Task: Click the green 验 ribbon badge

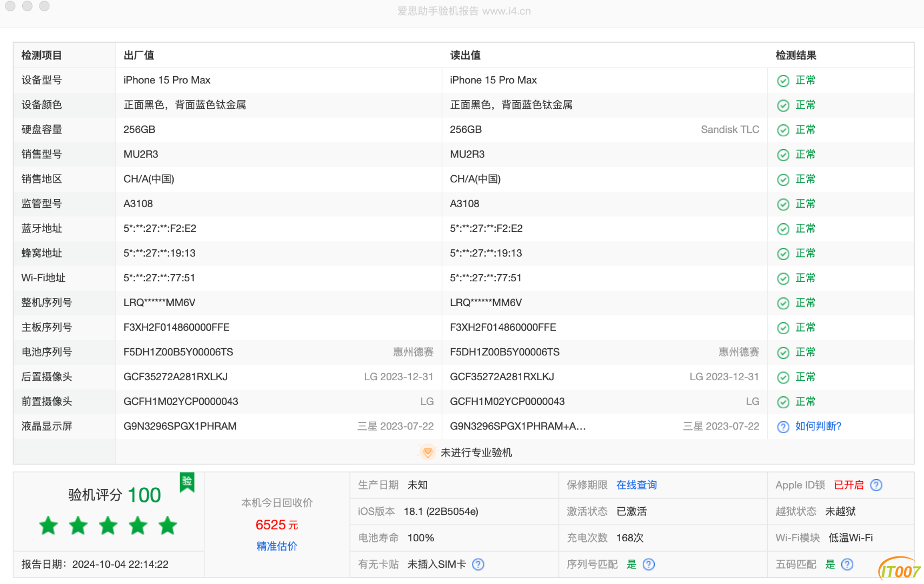Action: [x=187, y=482]
